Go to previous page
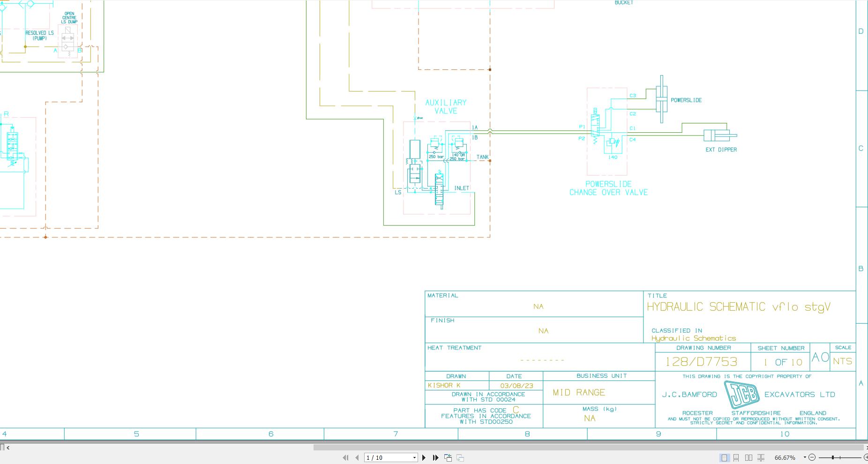 pyautogui.click(x=357, y=457)
